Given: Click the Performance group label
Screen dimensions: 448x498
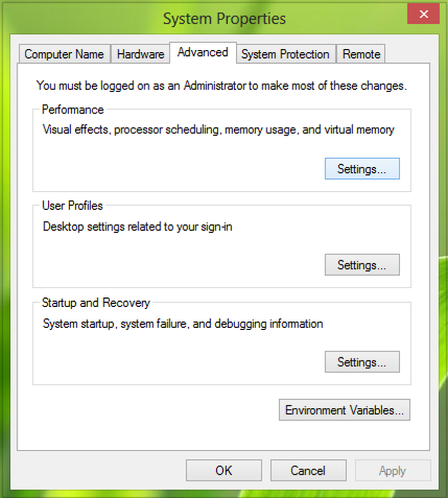Looking at the screenshot, I should [x=73, y=110].
